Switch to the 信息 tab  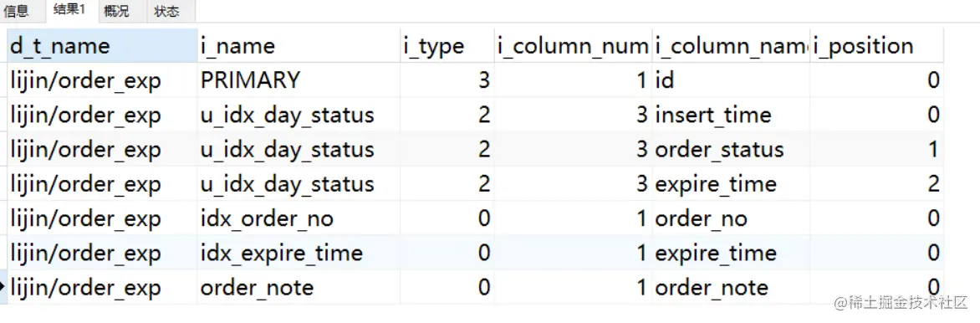coord(16,11)
